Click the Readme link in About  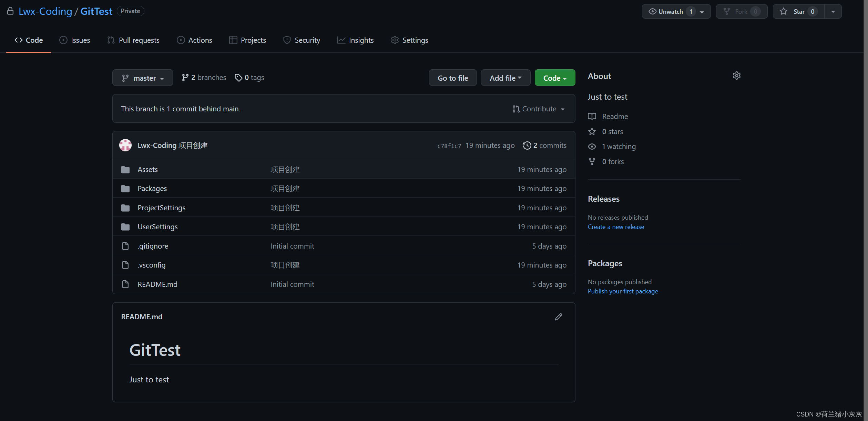coord(615,116)
